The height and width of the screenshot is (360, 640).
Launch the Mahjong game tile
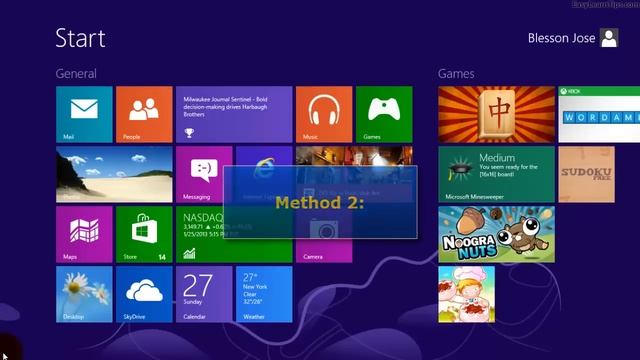[x=496, y=114]
